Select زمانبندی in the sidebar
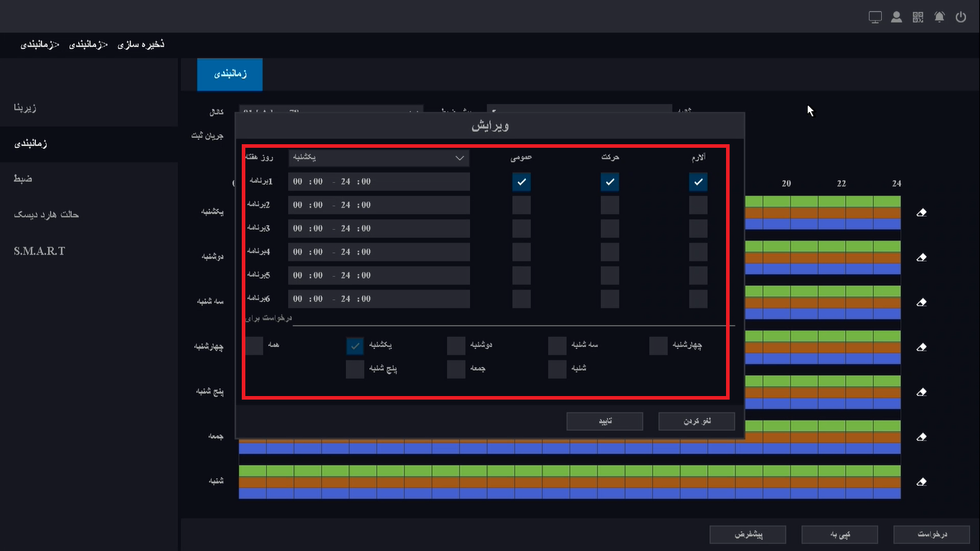Image resolution: width=980 pixels, height=551 pixels. click(89, 144)
